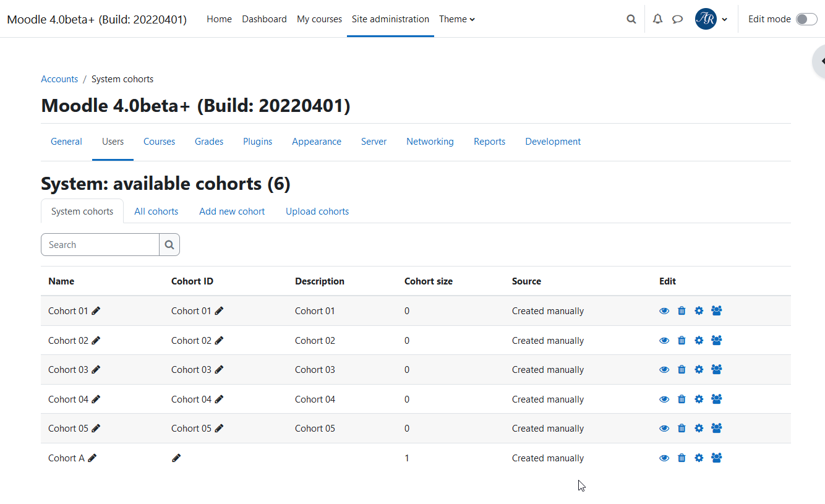Open Dashboard in top navigation
Viewport: 825px width, 504px height.
coord(264,19)
